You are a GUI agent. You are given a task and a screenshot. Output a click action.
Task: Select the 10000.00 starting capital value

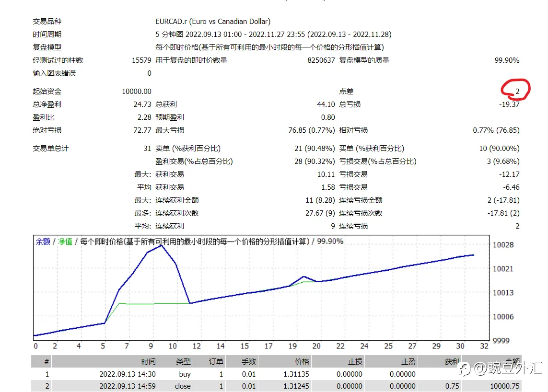click(x=137, y=91)
